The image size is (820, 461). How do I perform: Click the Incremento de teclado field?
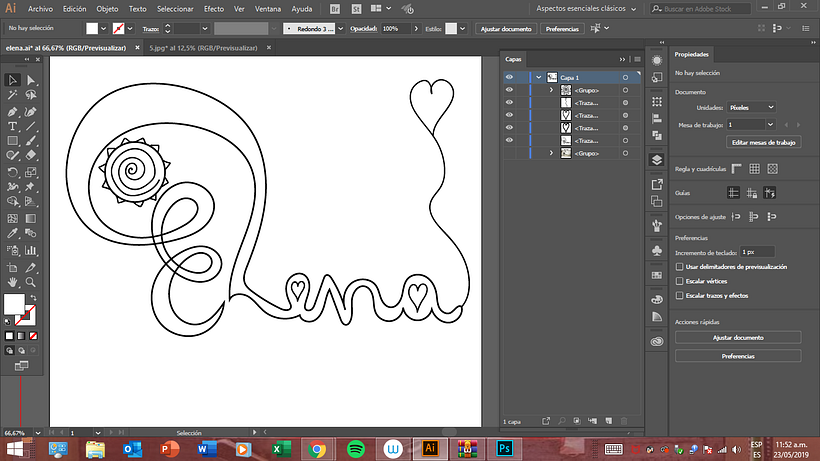click(x=757, y=252)
